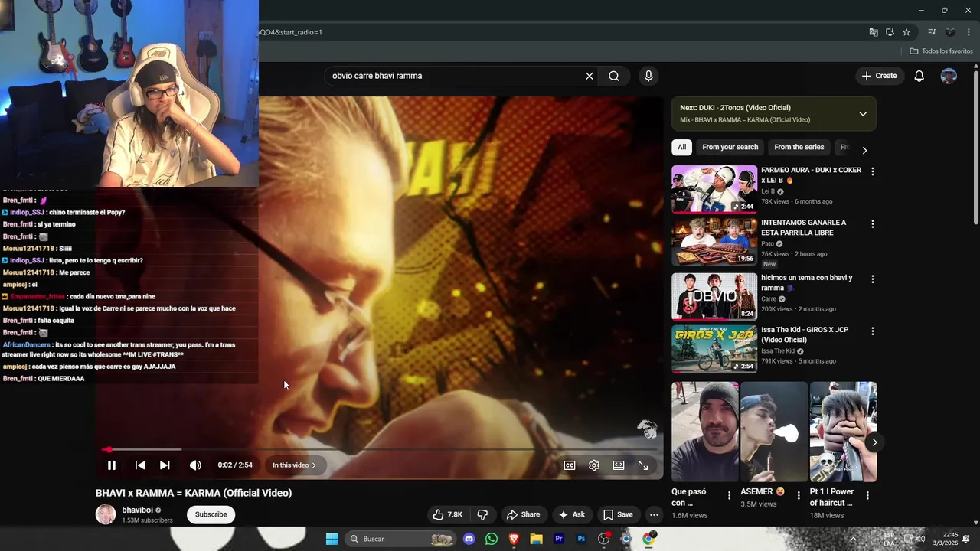Expand the Next: DUKI 2Tonos mix panel
The image size is (980, 551).
(863, 114)
